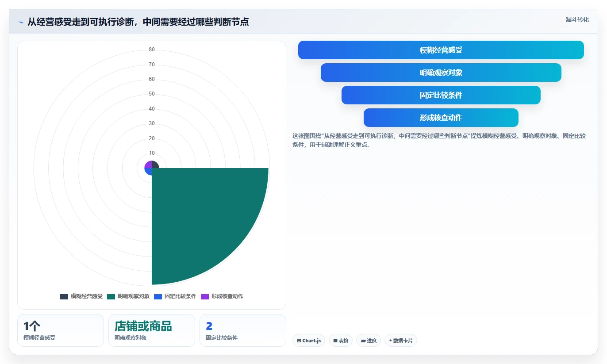Toggle 模糊经营感受 legend item
607x364 pixels.
tap(81, 296)
